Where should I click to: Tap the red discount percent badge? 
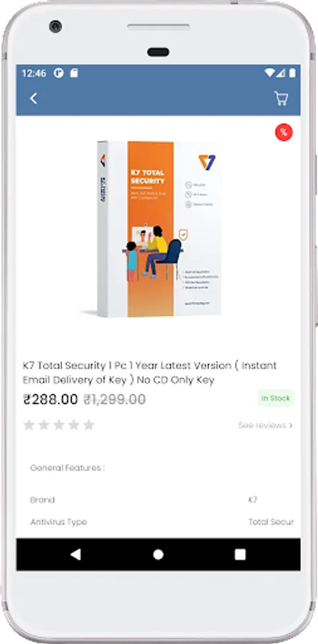point(284,132)
